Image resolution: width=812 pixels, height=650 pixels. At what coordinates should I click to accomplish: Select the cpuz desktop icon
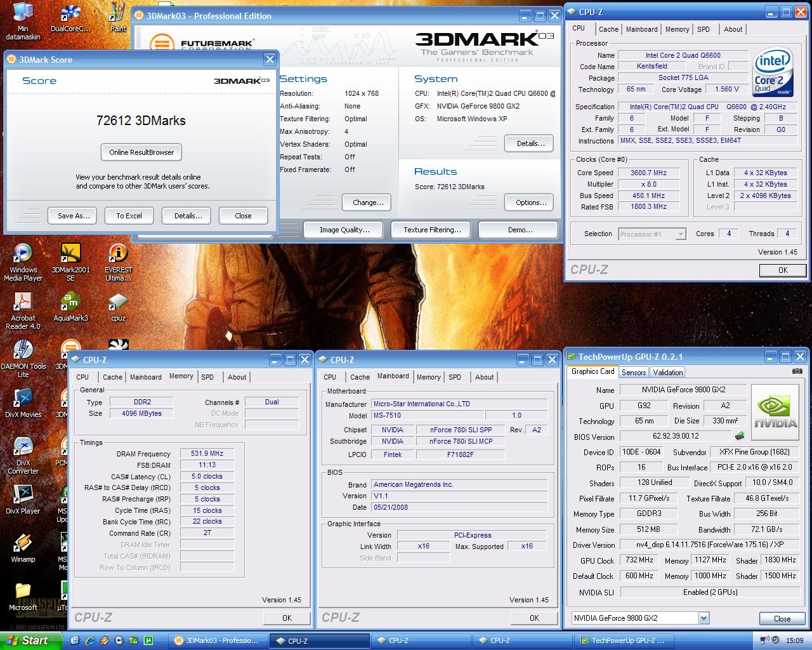click(118, 307)
